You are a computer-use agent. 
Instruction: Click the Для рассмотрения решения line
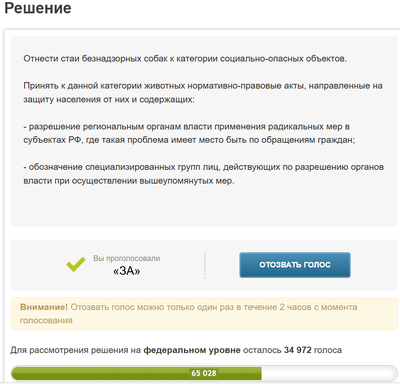click(x=176, y=350)
